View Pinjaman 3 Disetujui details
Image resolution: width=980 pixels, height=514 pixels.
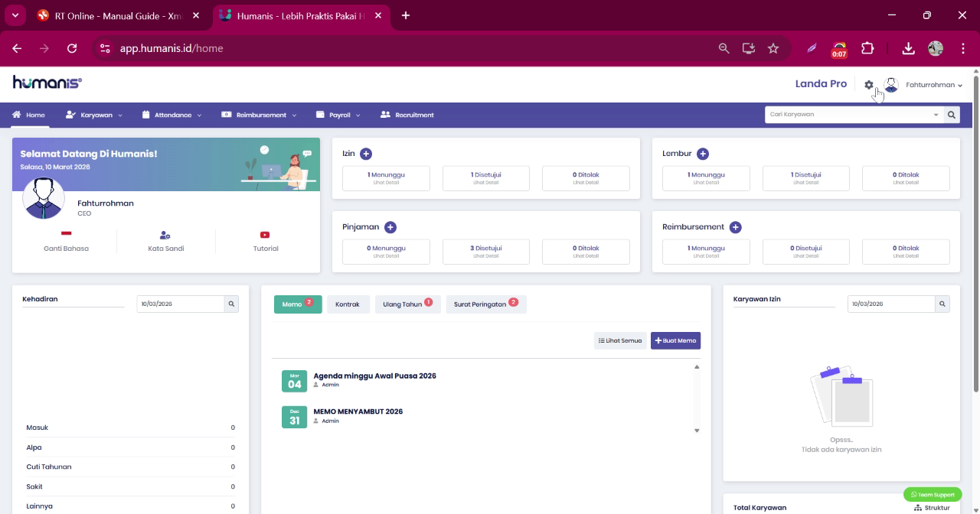[x=486, y=252]
